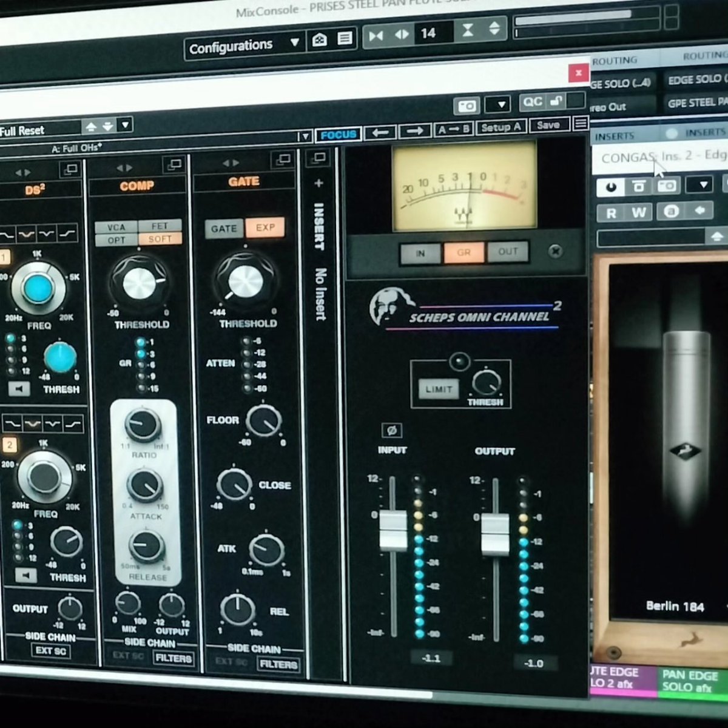Click the narrow channel width icon
728x728 pixels.
pyautogui.click(x=376, y=36)
